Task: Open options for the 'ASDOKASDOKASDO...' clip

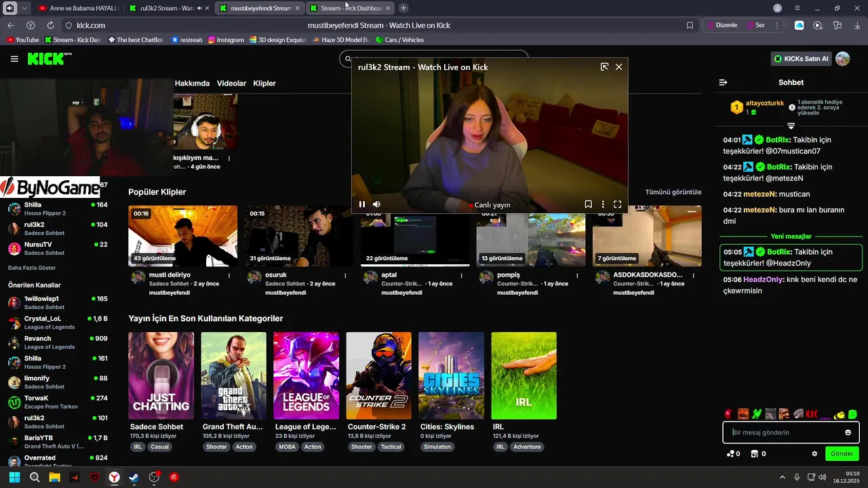Action: (x=694, y=276)
